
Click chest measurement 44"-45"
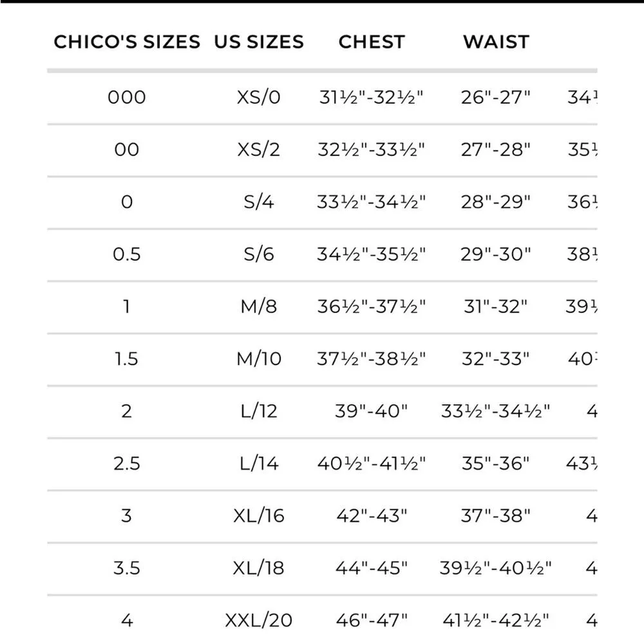372,567
